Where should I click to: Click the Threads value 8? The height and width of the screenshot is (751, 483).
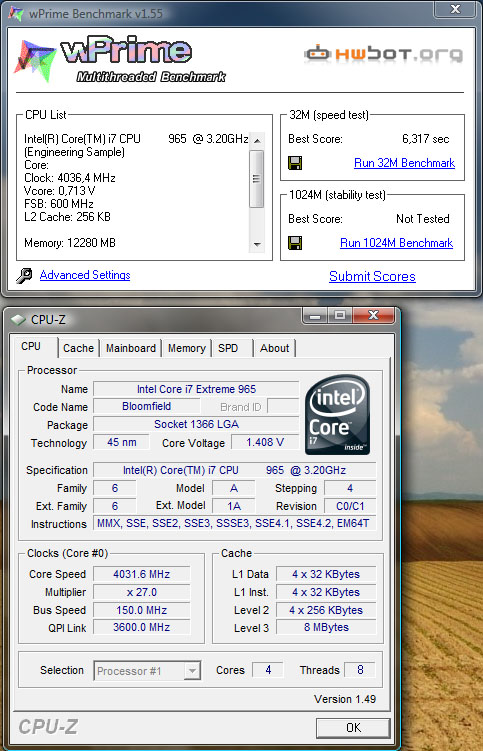click(360, 670)
